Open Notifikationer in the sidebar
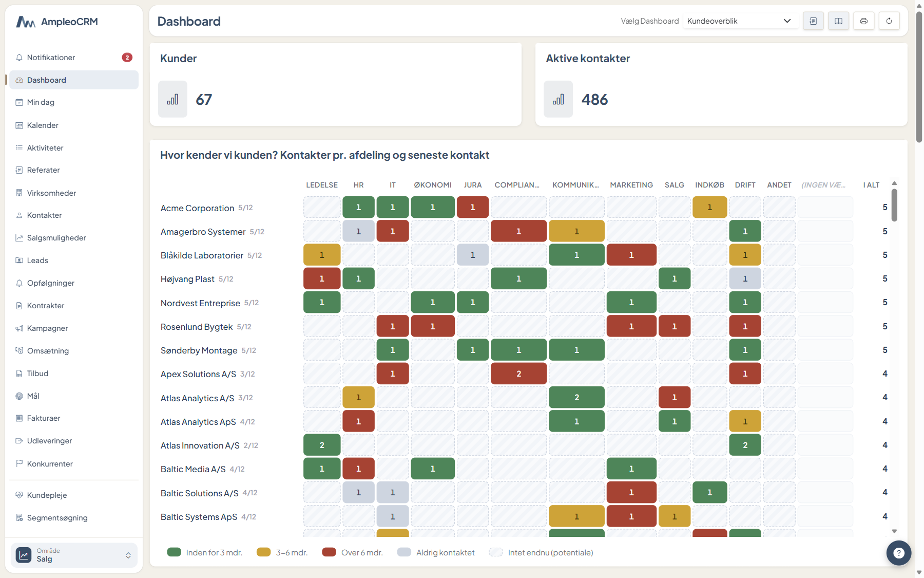The height and width of the screenshot is (578, 924). 74,58
